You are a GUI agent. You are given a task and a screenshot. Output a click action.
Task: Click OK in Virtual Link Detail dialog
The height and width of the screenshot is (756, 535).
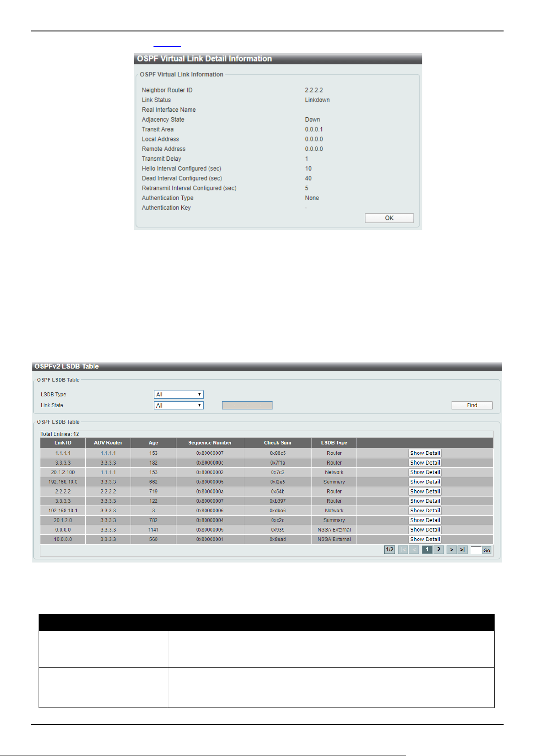(389, 218)
